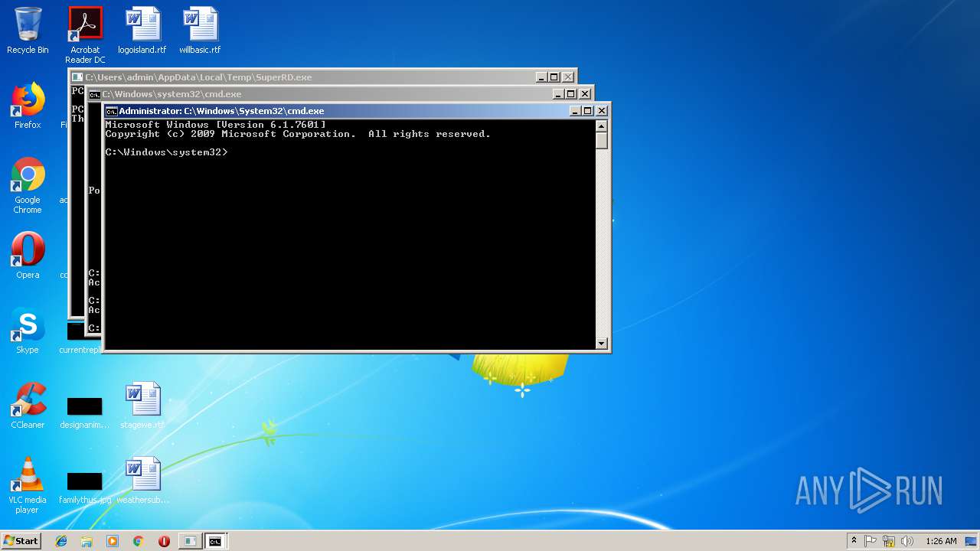Close the SuperRD.exe window
980x551 pixels.
[568, 77]
